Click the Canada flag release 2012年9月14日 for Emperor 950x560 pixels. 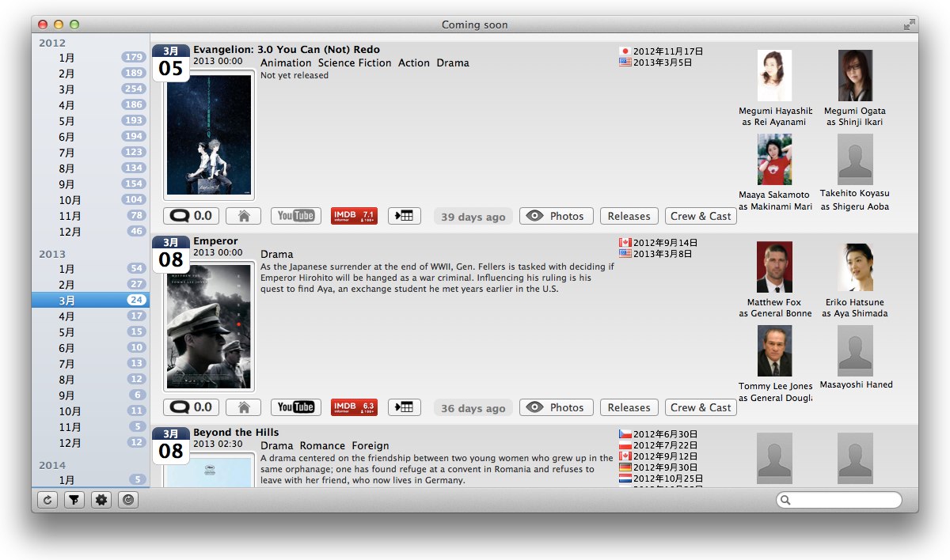(x=659, y=243)
